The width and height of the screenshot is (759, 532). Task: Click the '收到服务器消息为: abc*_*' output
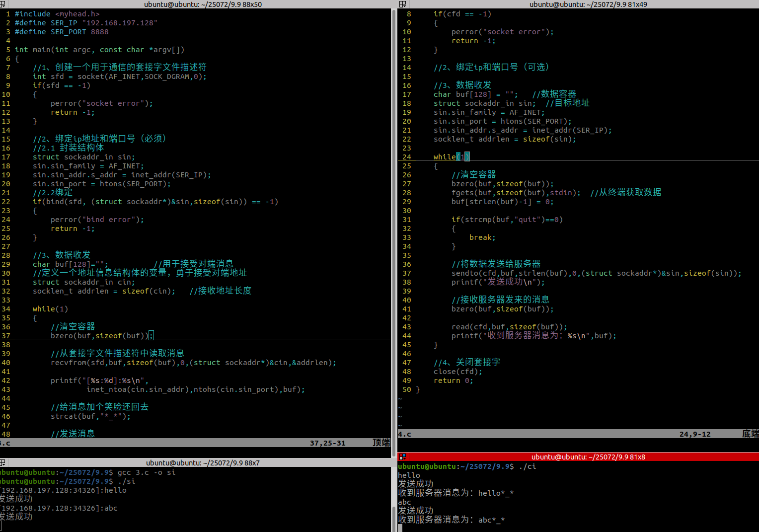point(452,520)
